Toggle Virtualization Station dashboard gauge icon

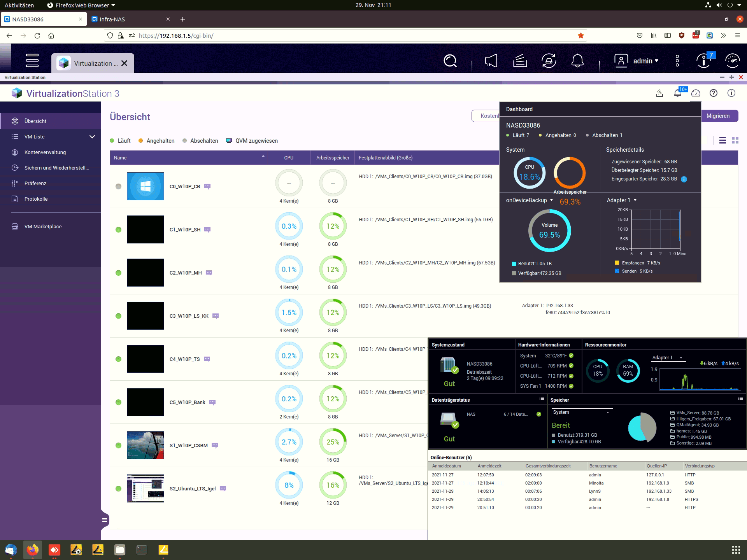[x=696, y=93]
